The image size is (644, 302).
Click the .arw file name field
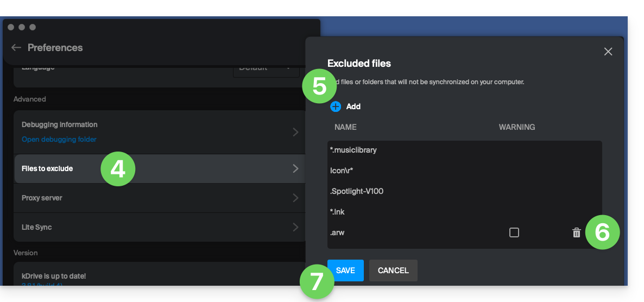pyautogui.click(x=338, y=232)
